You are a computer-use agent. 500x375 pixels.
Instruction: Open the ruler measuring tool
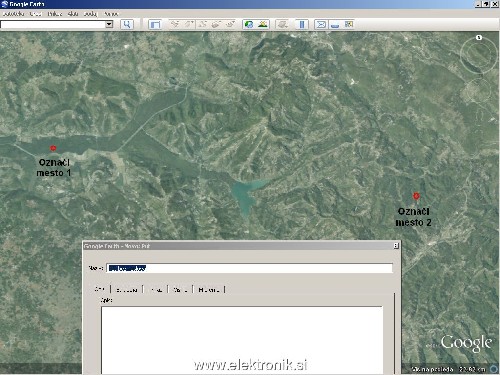(x=302, y=24)
